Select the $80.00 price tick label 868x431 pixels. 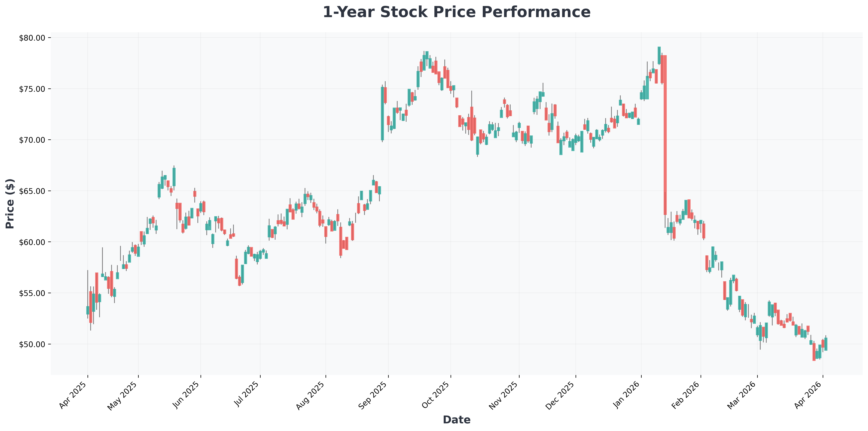click(32, 38)
